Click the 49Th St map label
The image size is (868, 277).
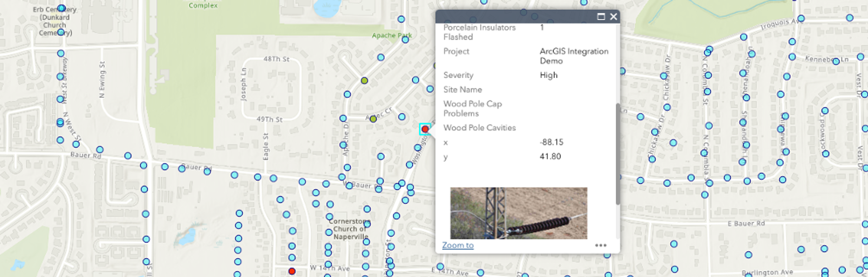pos(270,119)
